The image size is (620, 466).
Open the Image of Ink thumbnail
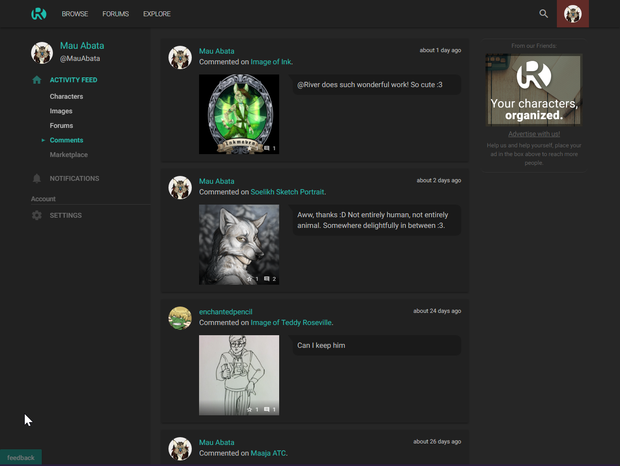pos(239,114)
